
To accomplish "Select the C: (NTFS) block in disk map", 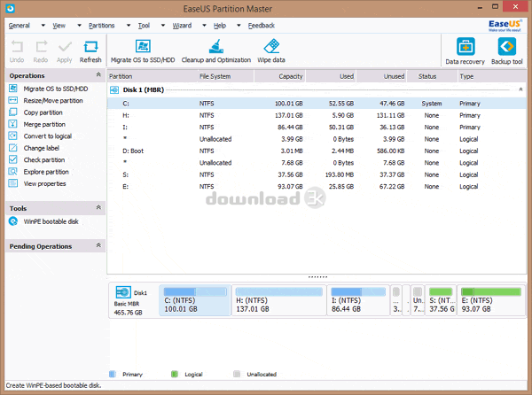I will [193, 302].
